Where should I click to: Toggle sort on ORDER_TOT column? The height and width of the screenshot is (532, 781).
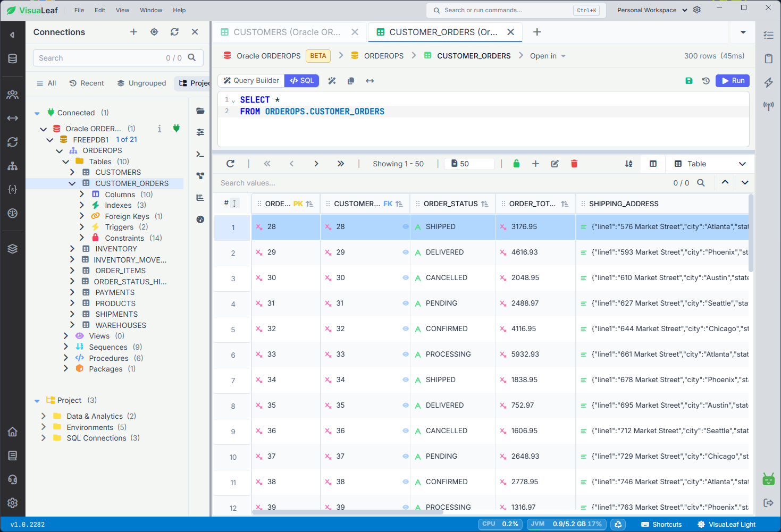pyautogui.click(x=565, y=204)
